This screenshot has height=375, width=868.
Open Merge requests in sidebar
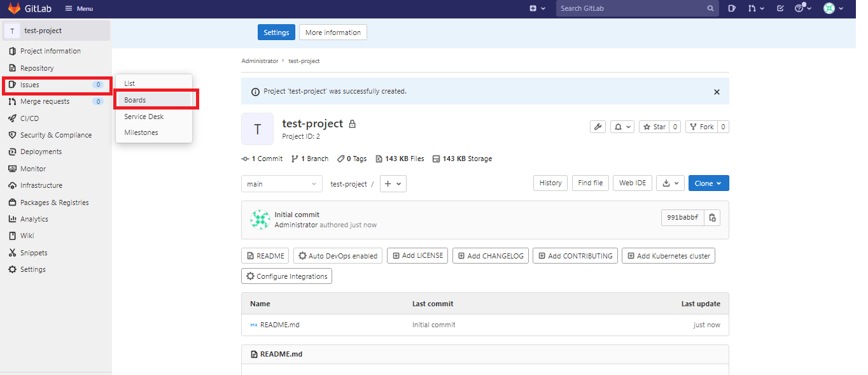pos(56,101)
